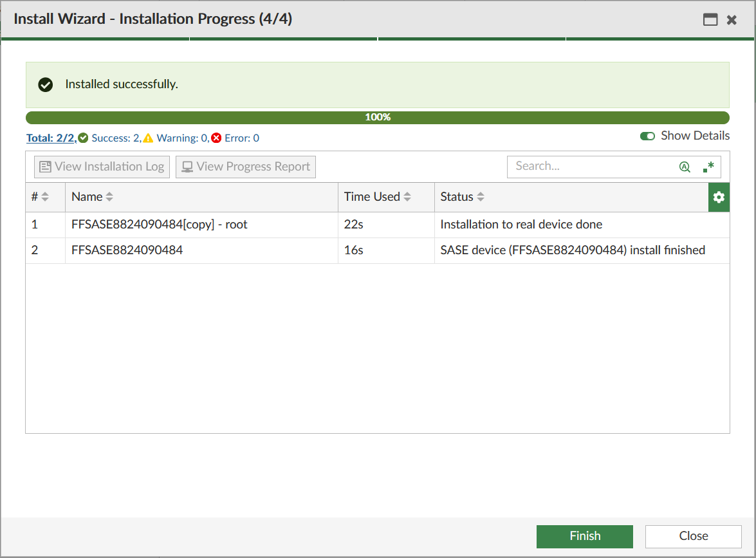Enable regex search with the .* icon
Screen dimensions: 756x558
coord(708,167)
